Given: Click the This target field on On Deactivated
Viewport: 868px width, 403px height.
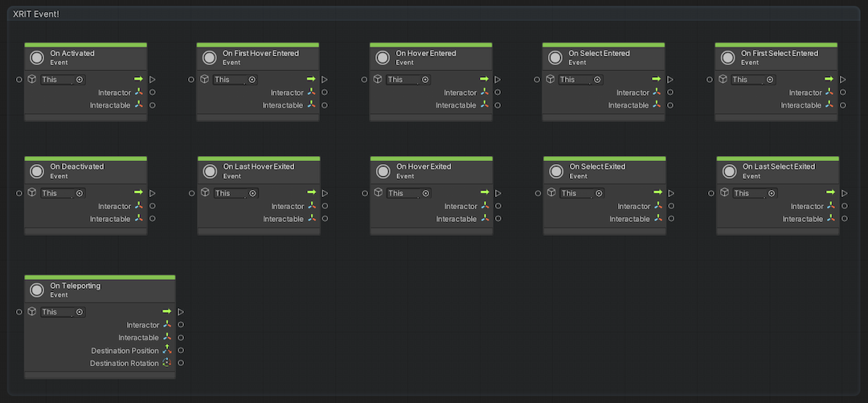Looking at the screenshot, I should [x=56, y=193].
